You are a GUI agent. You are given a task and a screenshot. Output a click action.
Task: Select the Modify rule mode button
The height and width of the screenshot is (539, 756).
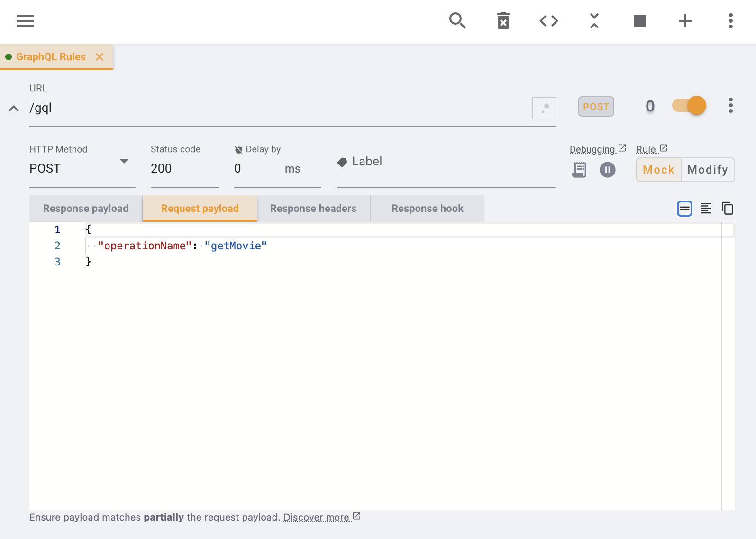point(707,170)
